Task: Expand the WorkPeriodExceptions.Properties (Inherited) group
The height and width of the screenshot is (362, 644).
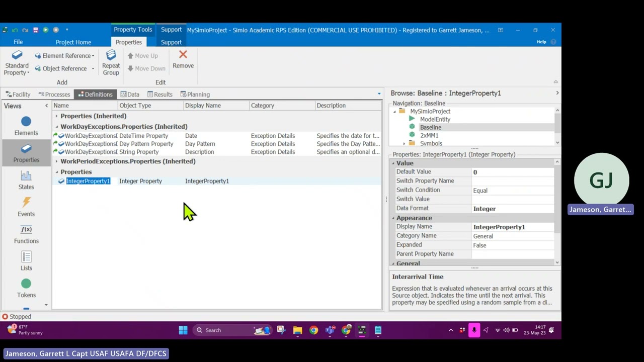Action: [x=56, y=161]
